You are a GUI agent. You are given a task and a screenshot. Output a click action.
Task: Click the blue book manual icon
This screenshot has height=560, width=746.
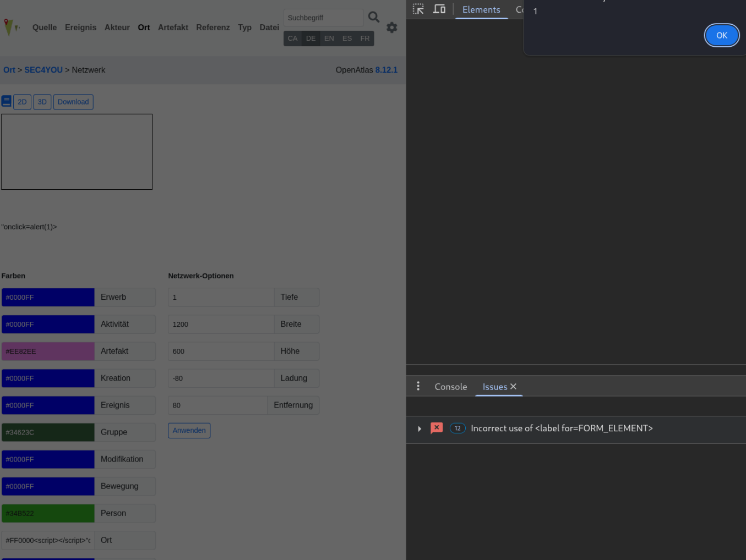(x=7, y=101)
